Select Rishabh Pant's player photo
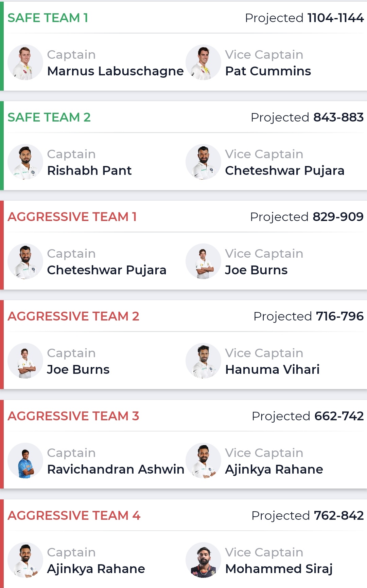Image resolution: width=367 pixels, height=588 pixels. pyautogui.click(x=25, y=162)
